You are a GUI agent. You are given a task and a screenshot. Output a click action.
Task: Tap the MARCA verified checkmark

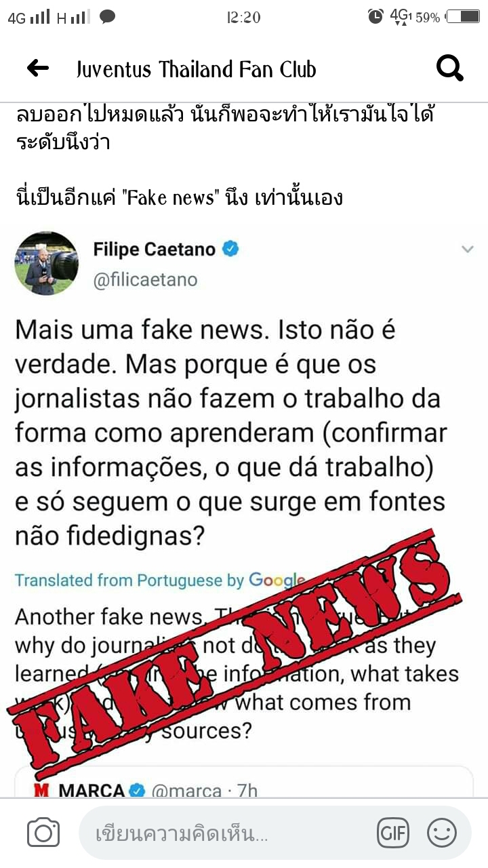tap(138, 791)
